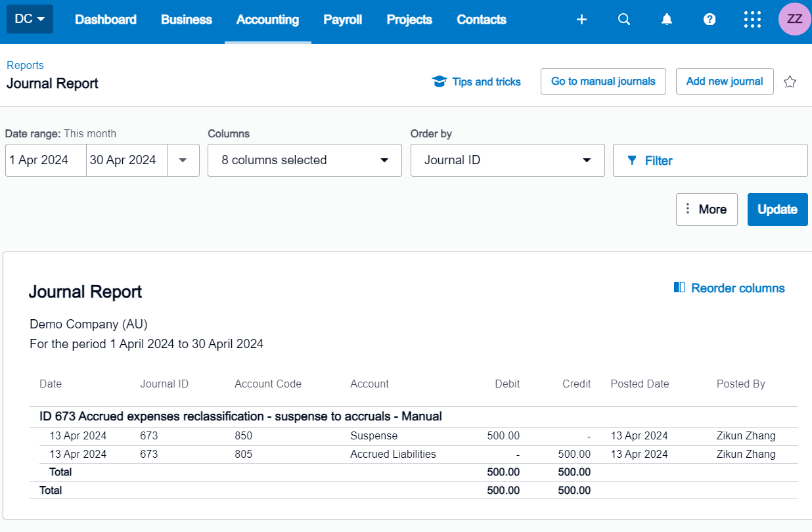Click the start date field 1 Apr 2024
Image resolution: width=812 pixels, height=532 pixels.
(45, 160)
